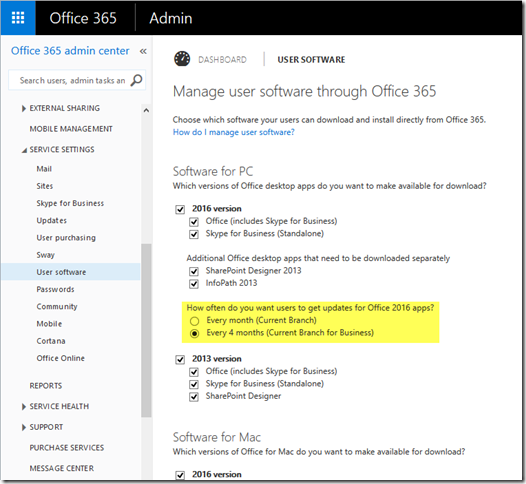Select the User Software tab
The width and height of the screenshot is (526, 484).
point(311,60)
